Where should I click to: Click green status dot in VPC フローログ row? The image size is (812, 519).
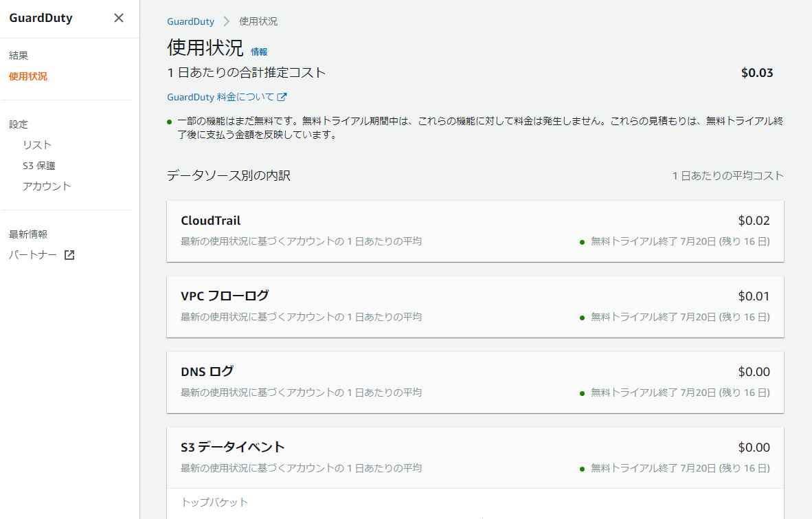click(x=582, y=318)
